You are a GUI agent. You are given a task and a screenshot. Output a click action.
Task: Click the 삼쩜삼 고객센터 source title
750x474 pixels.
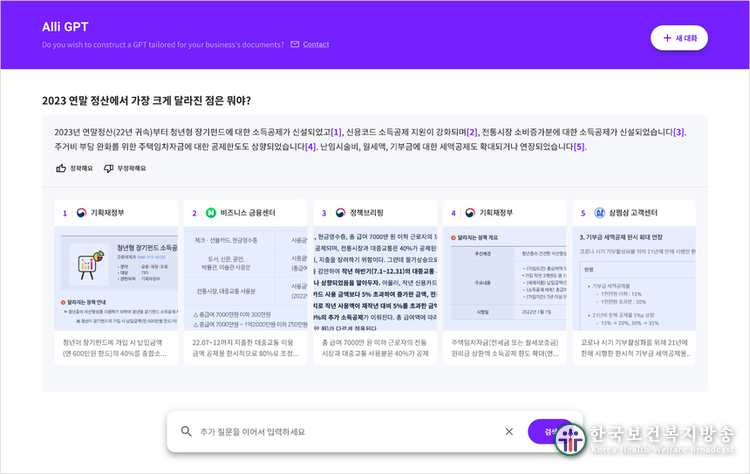(633, 213)
